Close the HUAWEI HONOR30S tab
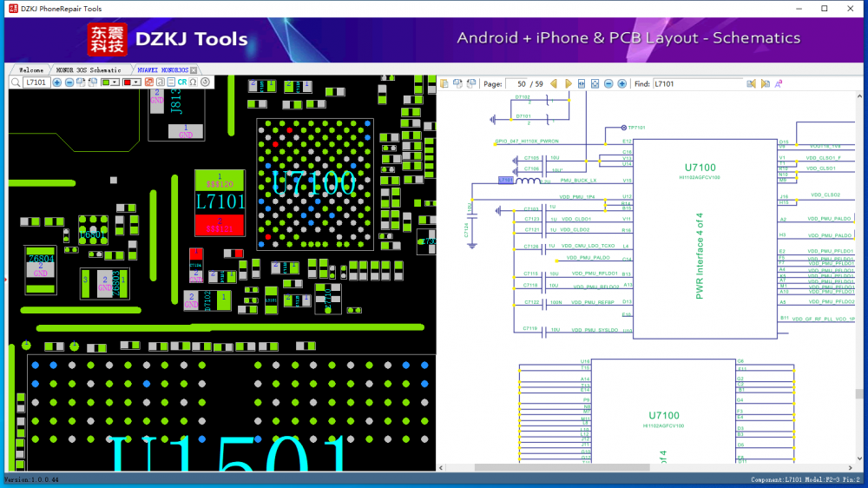This screenshot has width=868, height=488. [194, 69]
